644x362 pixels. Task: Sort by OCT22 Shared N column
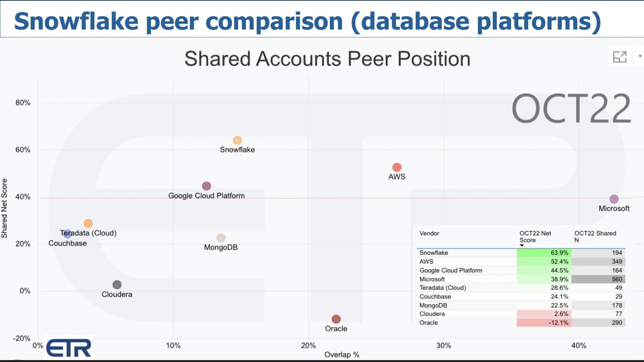pyautogui.click(x=595, y=237)
